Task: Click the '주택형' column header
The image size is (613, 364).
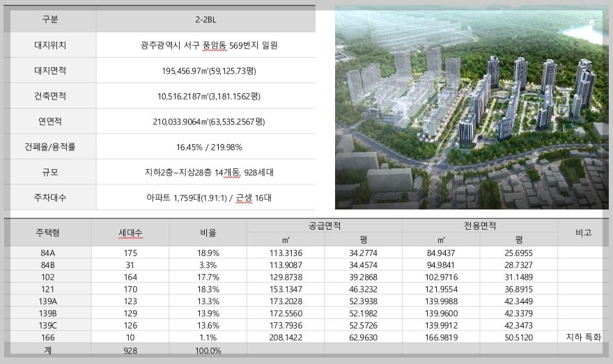Action: pyautogui.click(x=47, y=232)
